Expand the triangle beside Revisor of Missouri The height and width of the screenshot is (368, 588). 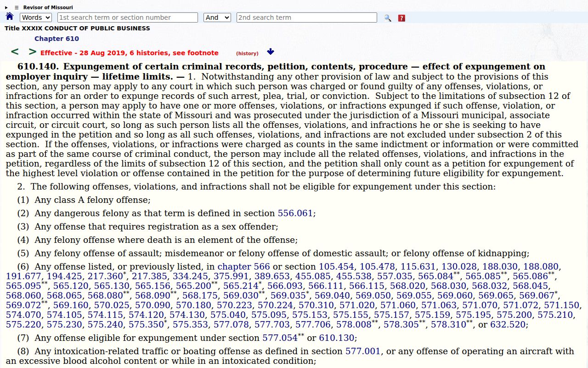[x=6, y=7]
